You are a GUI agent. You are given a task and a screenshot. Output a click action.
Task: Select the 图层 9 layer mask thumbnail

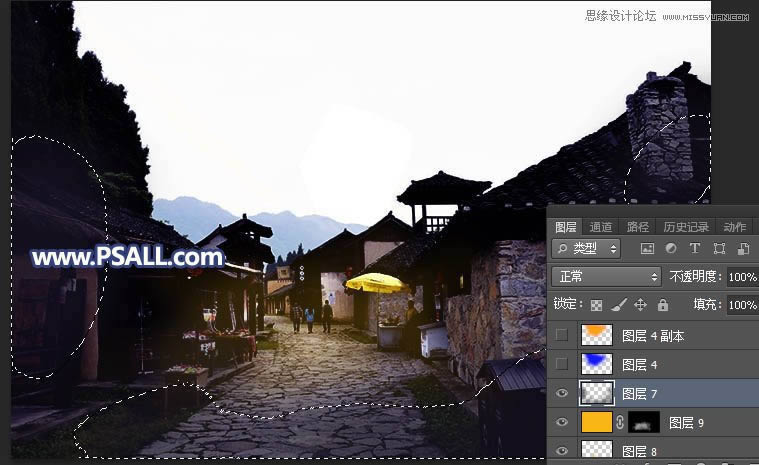point(644,422)
